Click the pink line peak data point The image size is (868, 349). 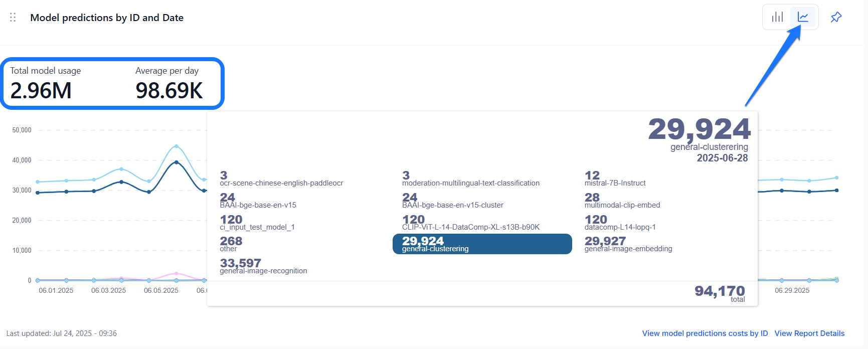[x=176, y=274]
